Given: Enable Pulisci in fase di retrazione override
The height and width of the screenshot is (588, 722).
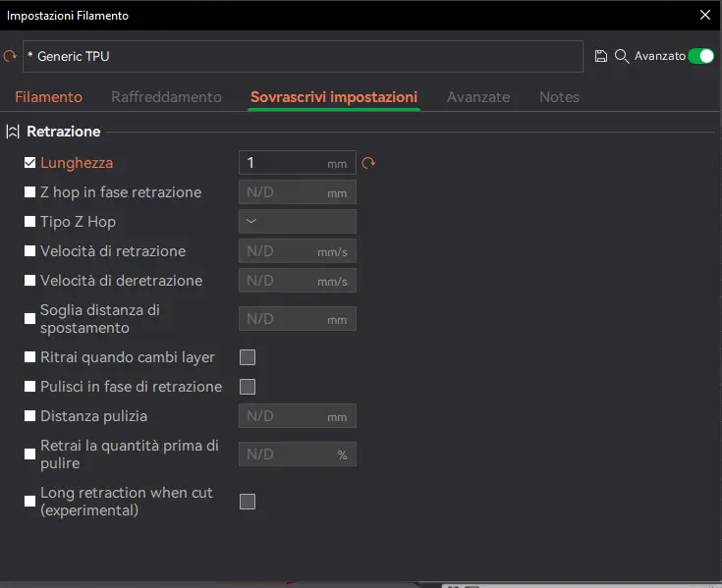Looking at the screenshot, I should coord(29,387).
